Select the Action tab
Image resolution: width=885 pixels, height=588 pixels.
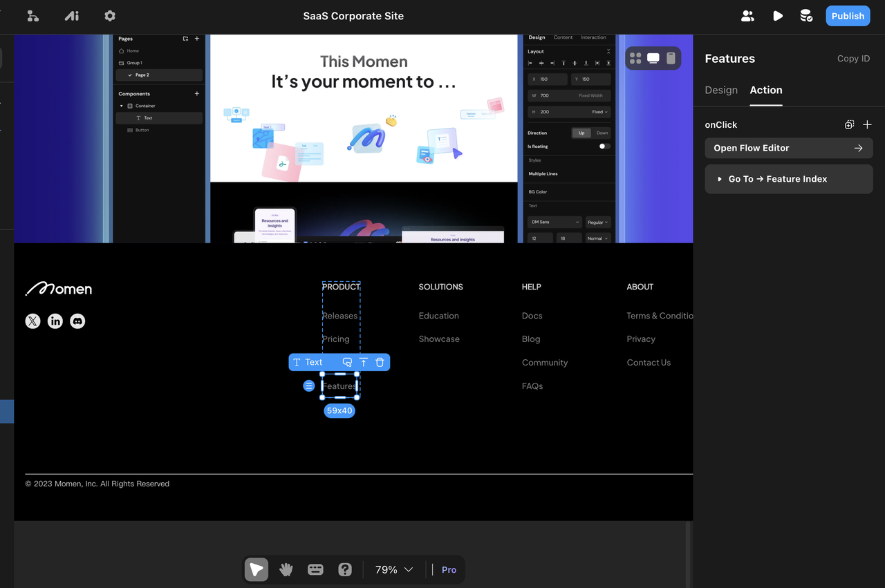click(x=766, y=90)
